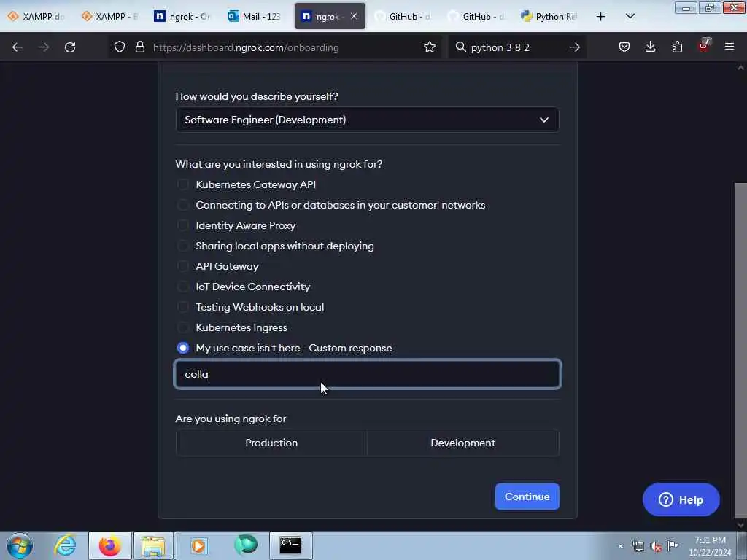View site security padlock info
The height and width of the screenshot is (560, 747).
(139, 47)
